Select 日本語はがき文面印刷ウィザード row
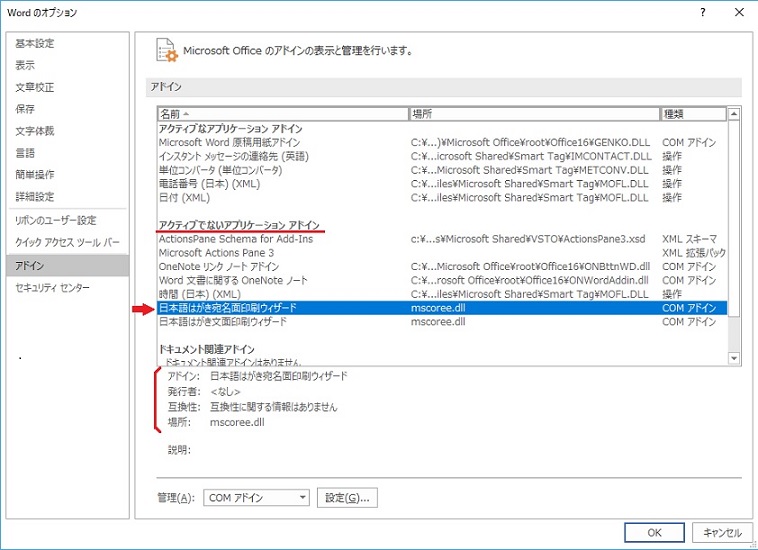 (x=442, y=321)
